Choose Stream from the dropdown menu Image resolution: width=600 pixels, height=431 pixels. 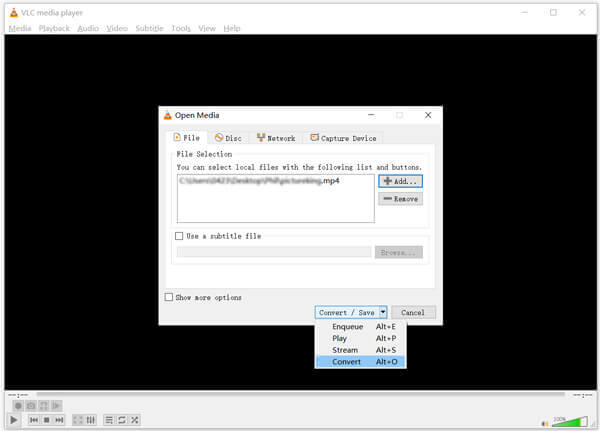coord(360,350)
